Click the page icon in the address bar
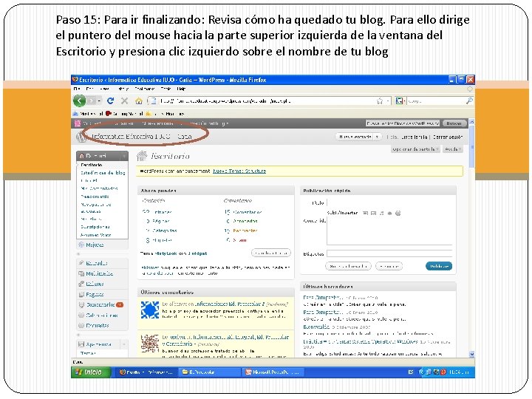The image size is (532, 399). click(x=153, y=100)
